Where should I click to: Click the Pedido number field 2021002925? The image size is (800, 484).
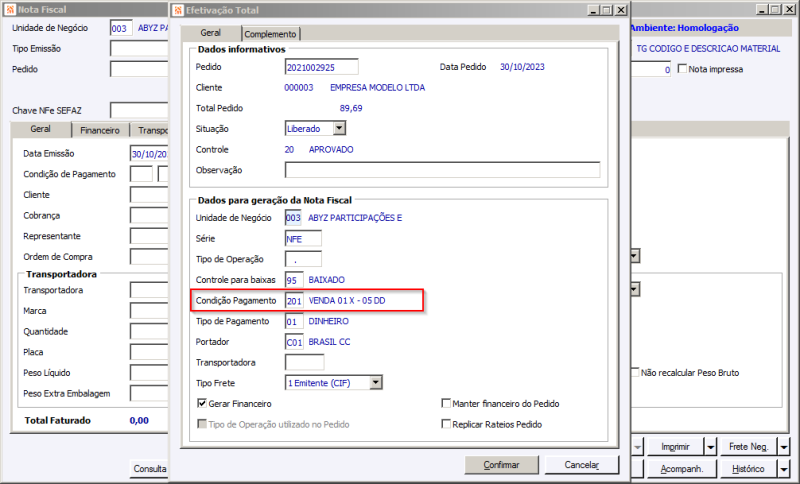click(x=321, y=67)
